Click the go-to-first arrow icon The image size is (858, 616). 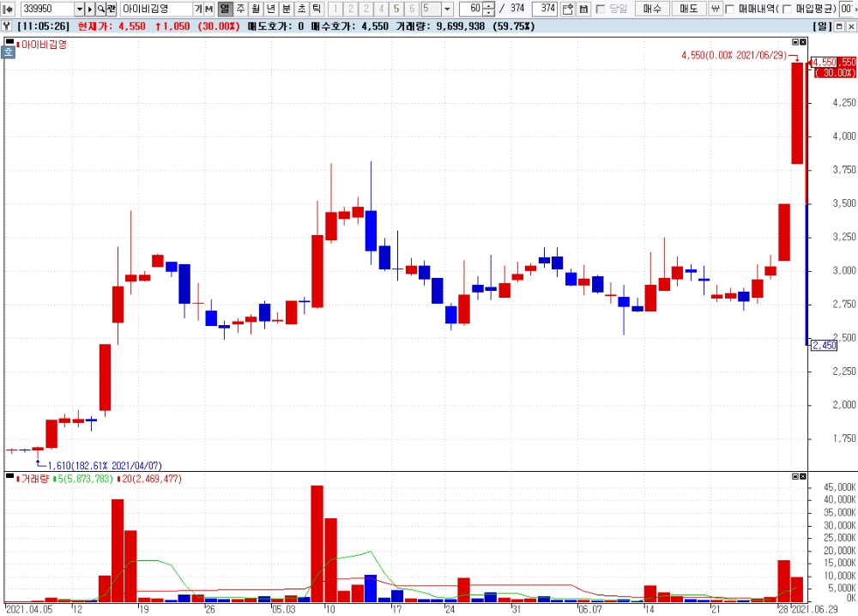click(9, 9)
